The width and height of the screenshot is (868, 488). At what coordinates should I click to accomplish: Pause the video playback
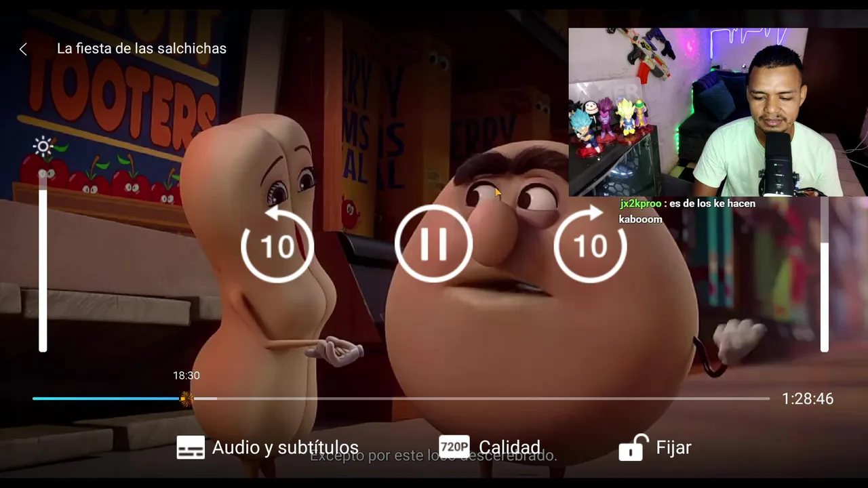(x=433, y=244)
